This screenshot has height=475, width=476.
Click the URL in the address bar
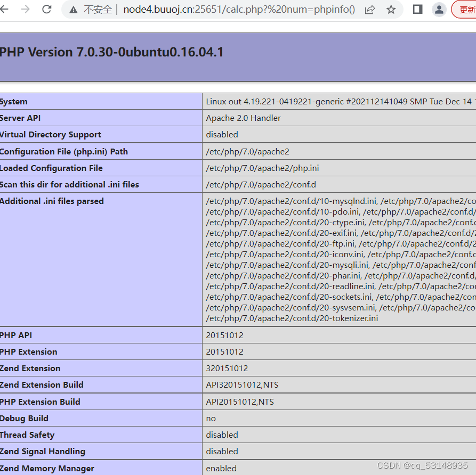[x=239, y=10]
